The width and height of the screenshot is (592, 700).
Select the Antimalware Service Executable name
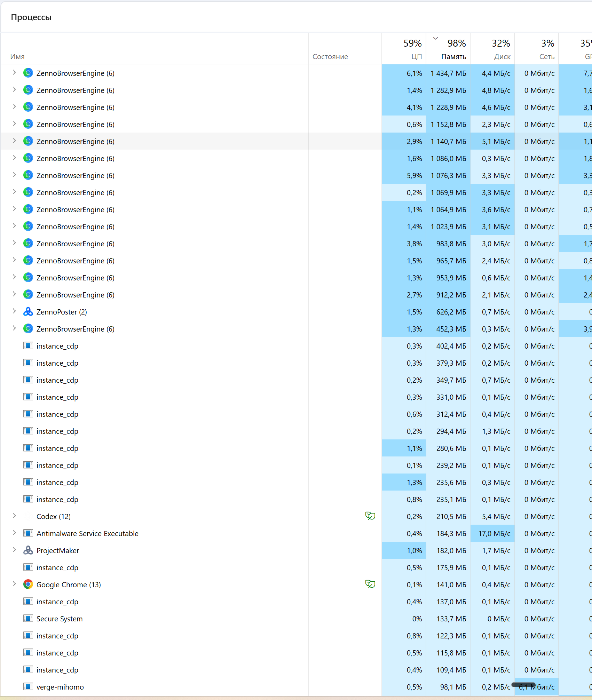coord(87,534)
